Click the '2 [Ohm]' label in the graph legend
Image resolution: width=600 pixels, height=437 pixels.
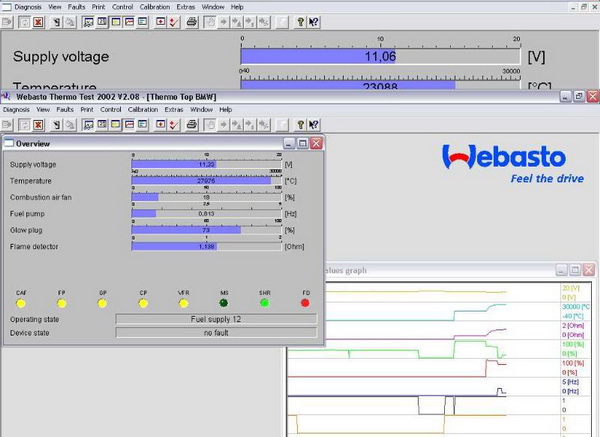tap(573, 325)
